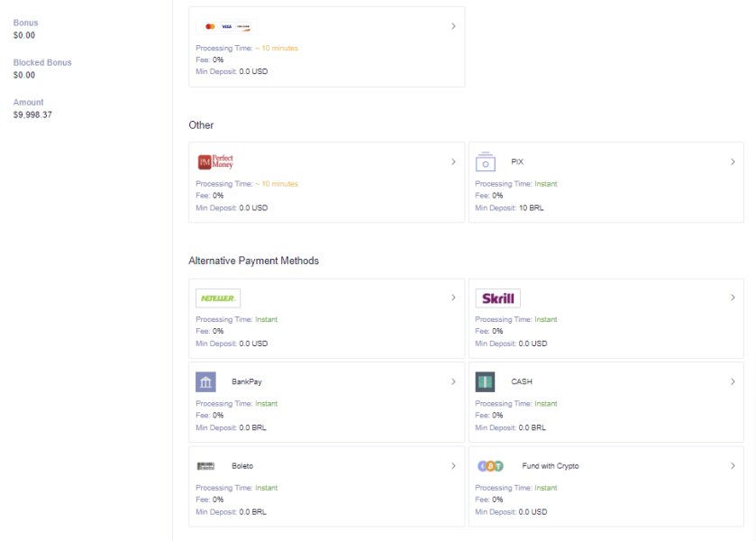Choose the Neteller logo
The height and width of the screenshot is (541, 756).
pos(218,298)
